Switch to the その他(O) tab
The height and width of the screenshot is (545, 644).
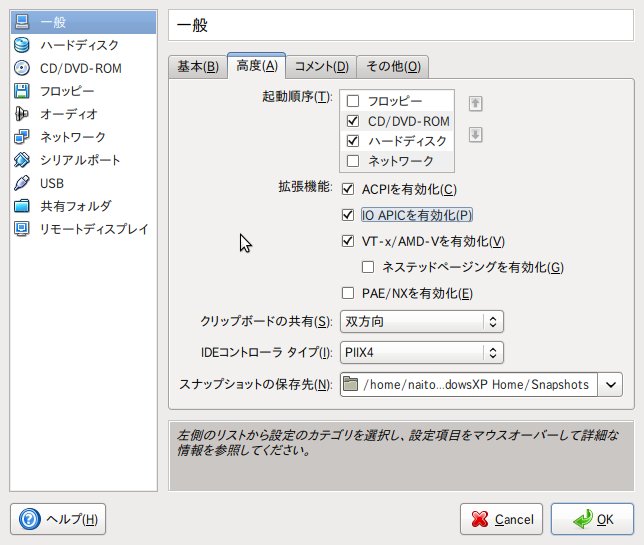point(393,67)
